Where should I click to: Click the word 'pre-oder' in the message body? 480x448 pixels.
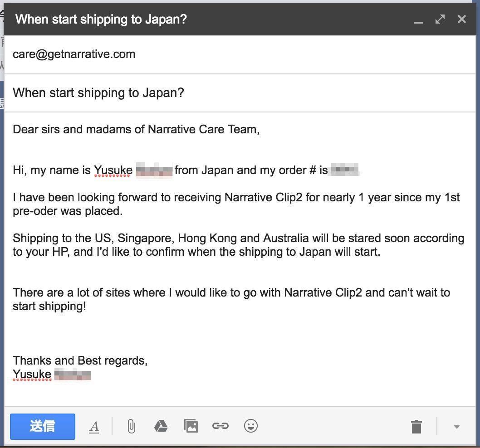pos(34,211)
